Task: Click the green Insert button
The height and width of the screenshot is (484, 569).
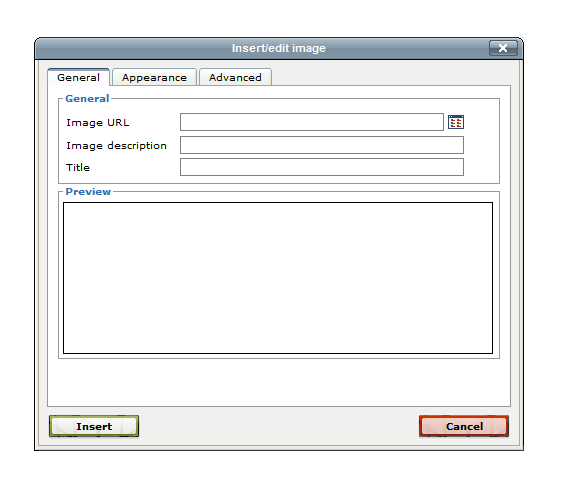Action: pos(94,426)
